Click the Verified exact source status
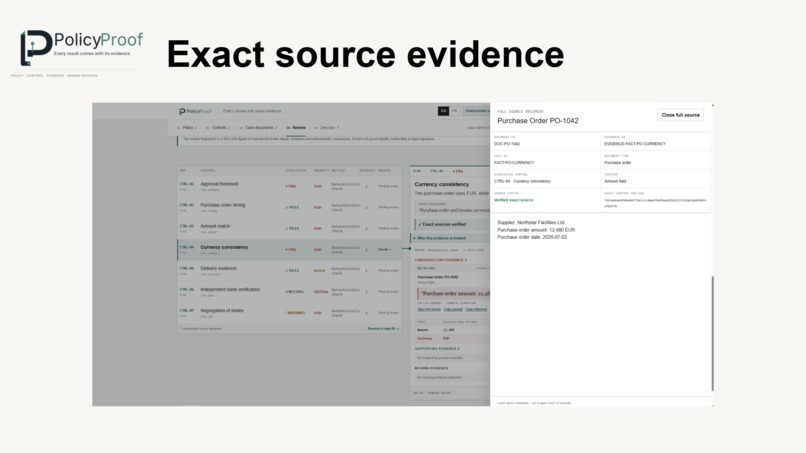This screenshot has height=453, width=806. 514,200
